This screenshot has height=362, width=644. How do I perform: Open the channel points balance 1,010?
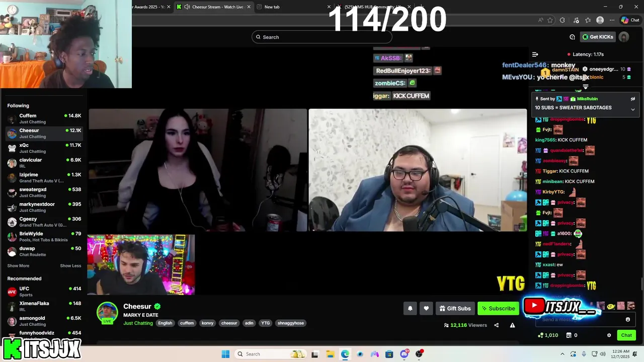548,335
